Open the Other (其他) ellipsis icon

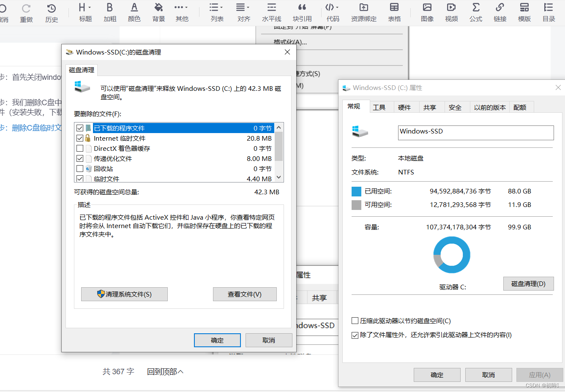pyautogui.click(x=179, y=7)
